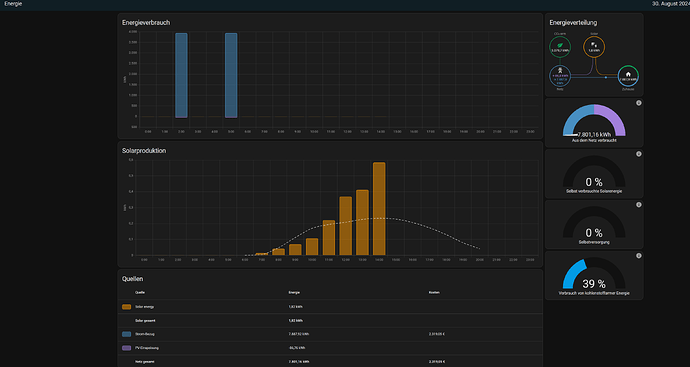Click the 2:00 blue bar in Energieverbrauch chart
Image resolution: width=690 pixels, height=367 pixels.
[x=181, y=75]
